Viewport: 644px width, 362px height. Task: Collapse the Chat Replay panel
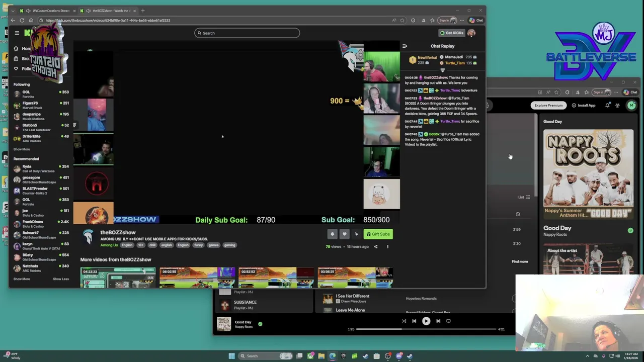[405, 46]
